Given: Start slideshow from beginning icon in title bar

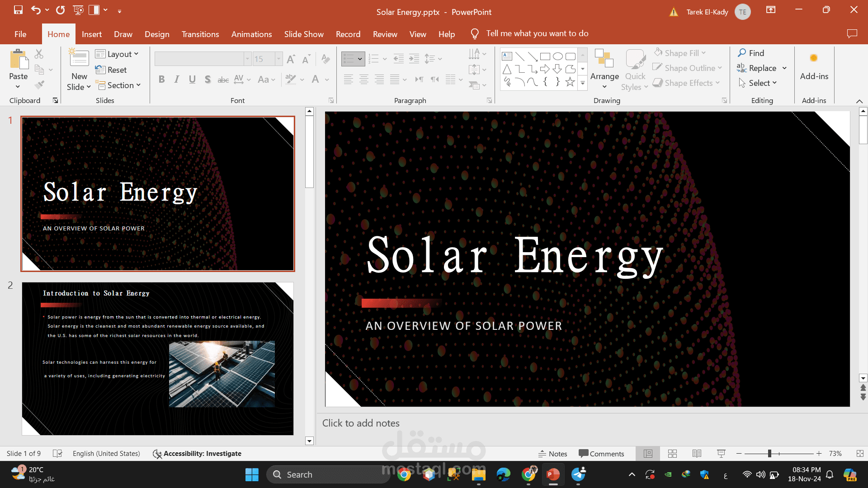Looking at the screenshot, I should click(x=78, y=10).
